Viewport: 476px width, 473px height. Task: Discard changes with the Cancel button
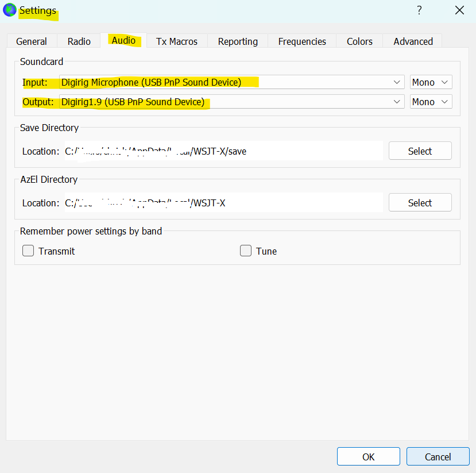tap(438, 456)
